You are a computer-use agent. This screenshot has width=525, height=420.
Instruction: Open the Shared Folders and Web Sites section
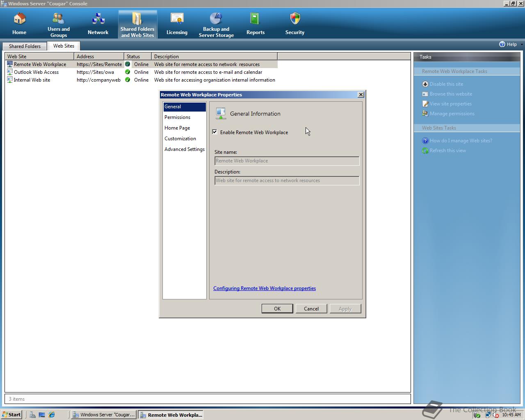(x=137, y=25)
